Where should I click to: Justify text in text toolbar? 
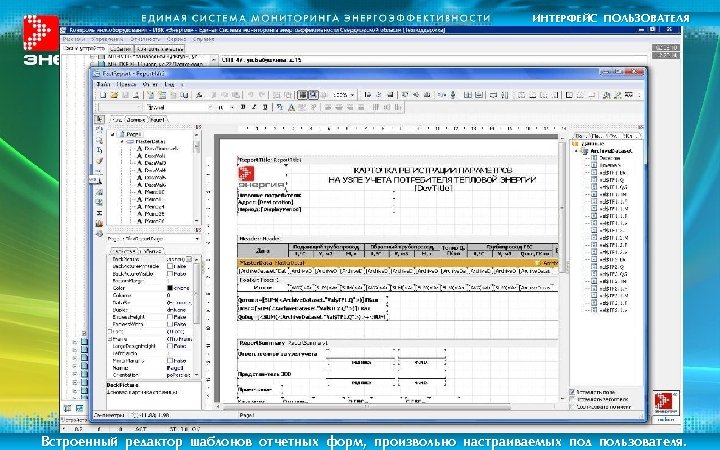[361, 107]
